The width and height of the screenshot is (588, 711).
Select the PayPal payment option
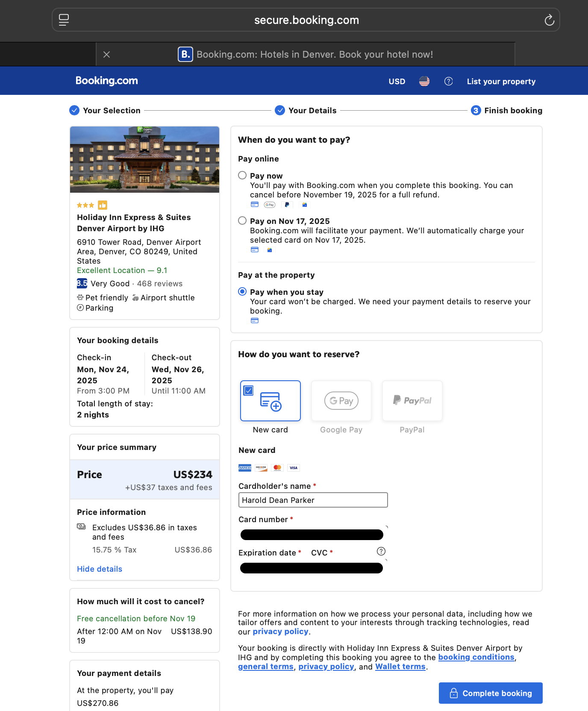(412, 401)
